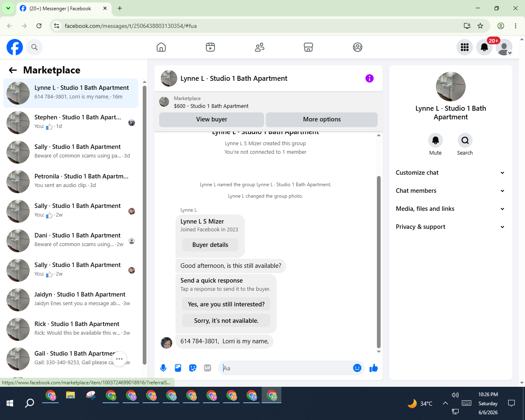Screen dimensions: 525x420
Task: Open the Facebook home logo
Action: 15,47
